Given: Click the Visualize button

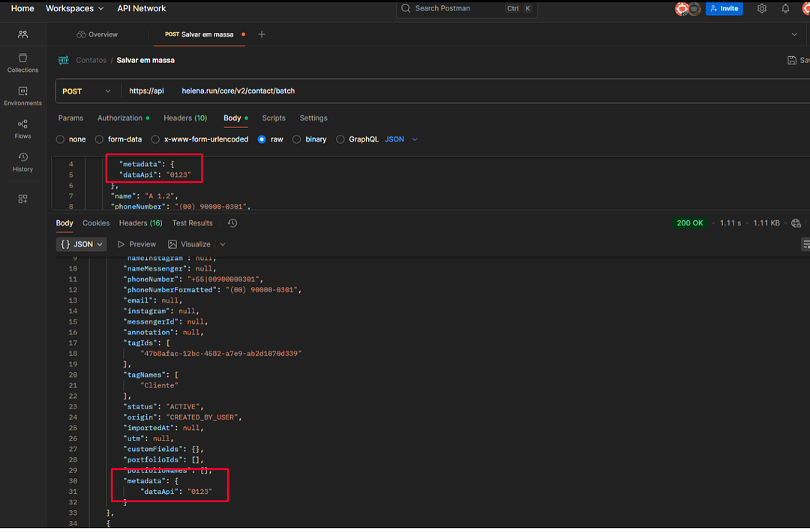Looking at the screenshot, I should (189, 244).
